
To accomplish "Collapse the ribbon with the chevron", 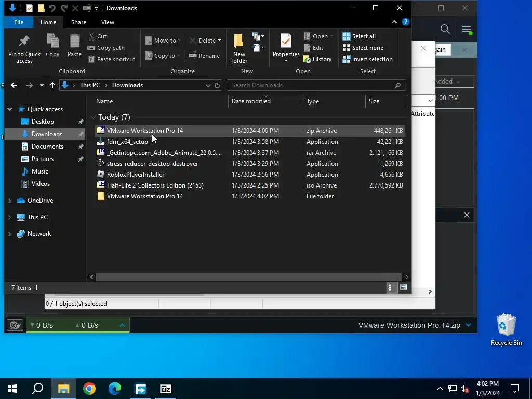I will click(x=394, y=22).
